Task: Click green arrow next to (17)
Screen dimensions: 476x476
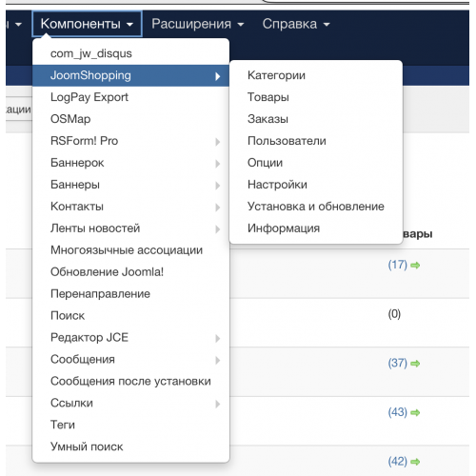Action: 415,266
